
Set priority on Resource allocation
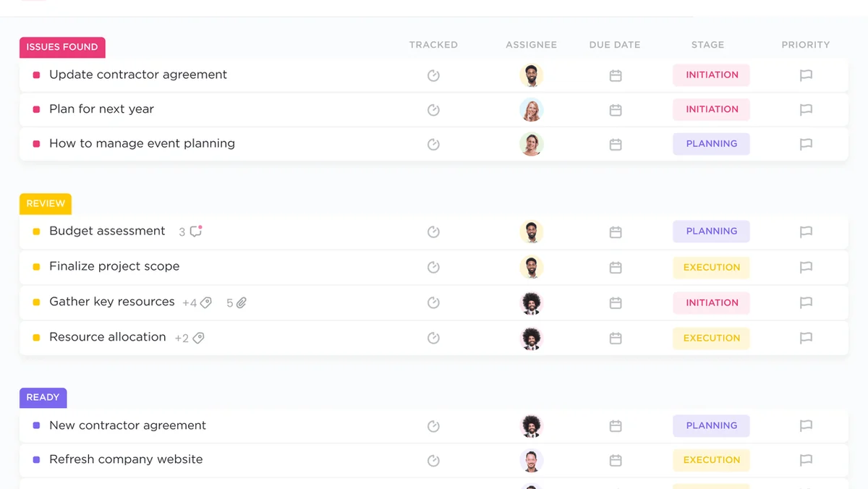coord(806,338)
